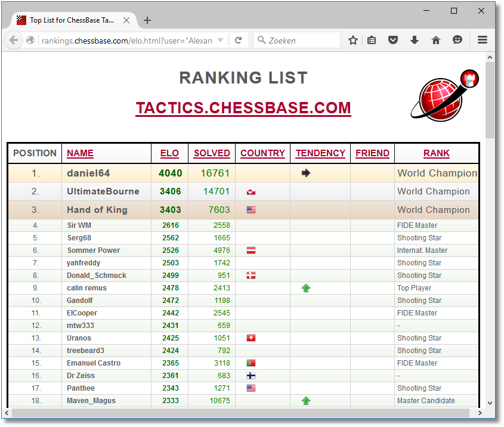
Task: Open the Firefox hamburger menu
Action: tap(482, 40)
